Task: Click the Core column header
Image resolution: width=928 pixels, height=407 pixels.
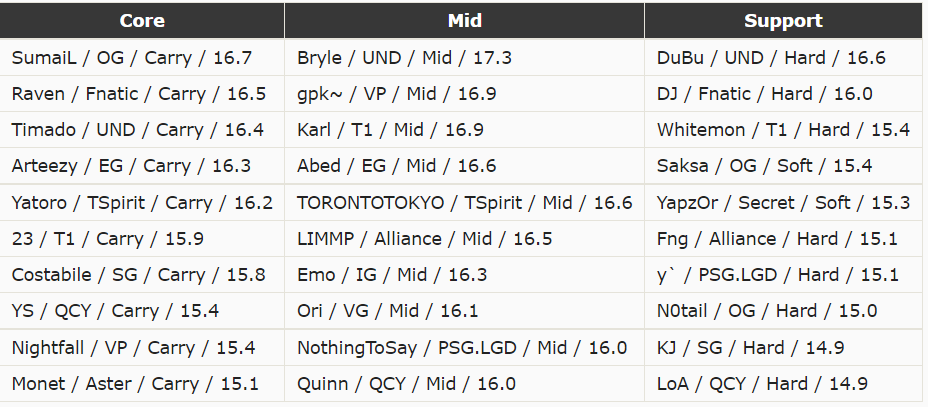Action: 142,20
